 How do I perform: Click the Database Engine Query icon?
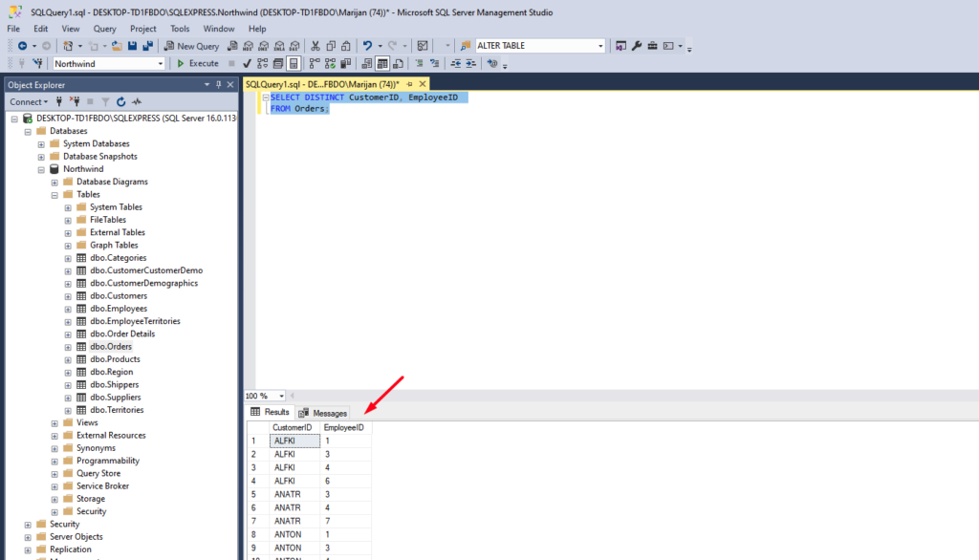tap(232, 46)
